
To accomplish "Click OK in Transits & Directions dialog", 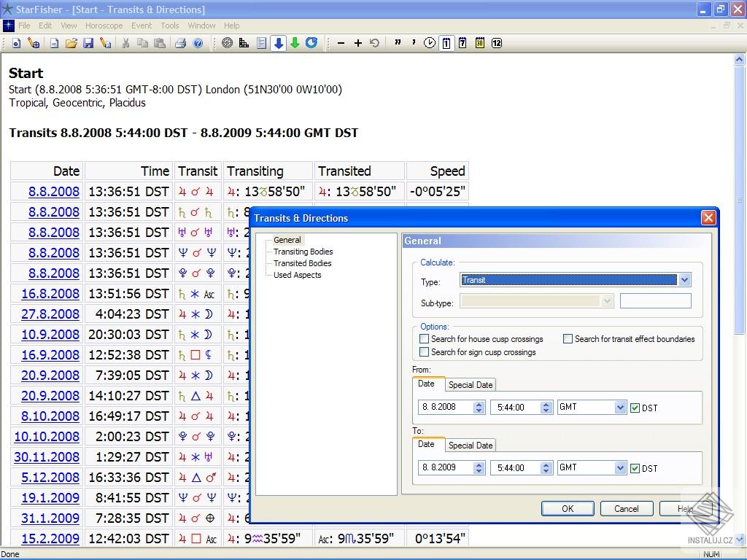I will point(568,509).
